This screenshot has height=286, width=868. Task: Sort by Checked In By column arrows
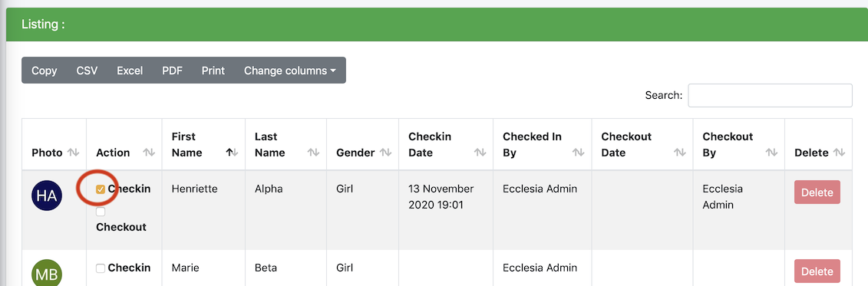tap(579, 153)
